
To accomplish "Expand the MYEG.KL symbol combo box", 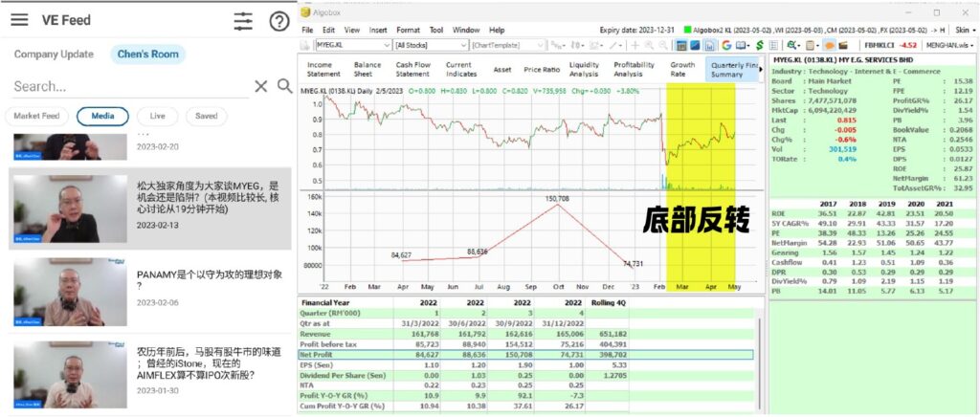I will (x=387, y=46).
